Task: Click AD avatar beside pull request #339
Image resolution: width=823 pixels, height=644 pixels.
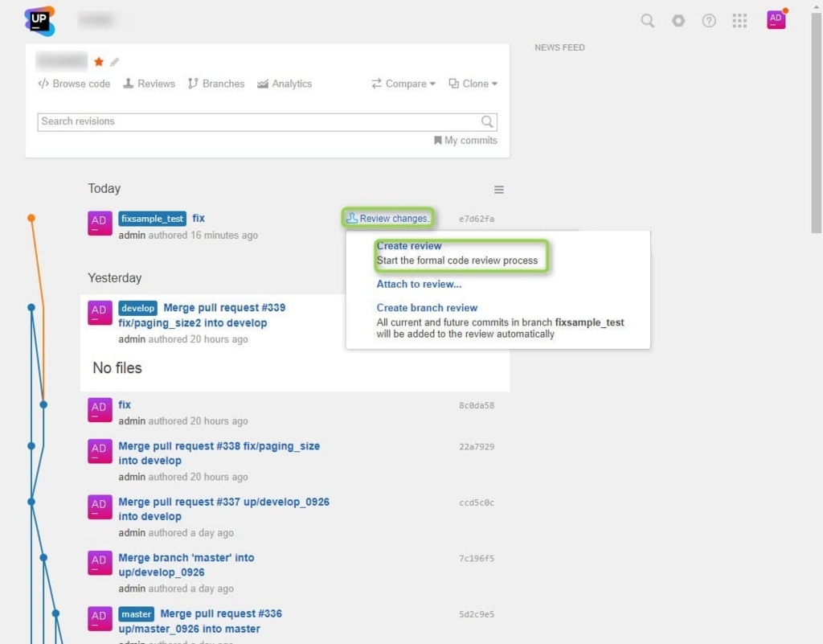Action: point(100,313)
